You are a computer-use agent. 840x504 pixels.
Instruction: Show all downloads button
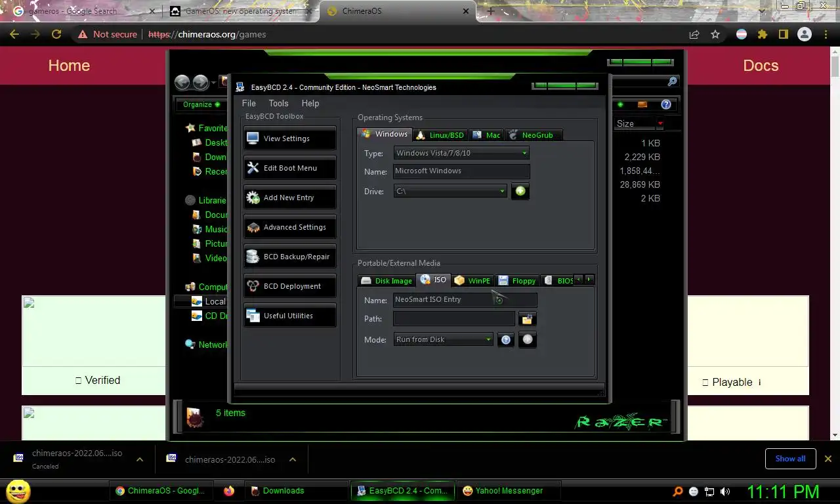[x=790, y=459]
